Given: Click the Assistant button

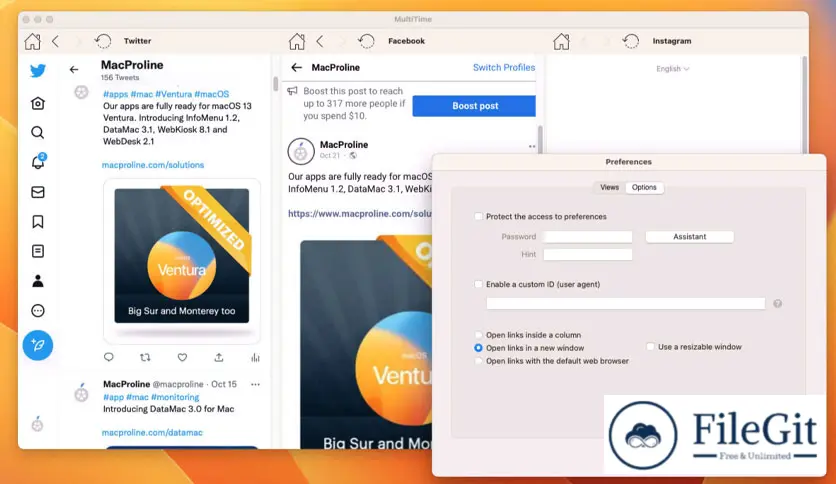Looking at the screenshot, I should (689, 237).
